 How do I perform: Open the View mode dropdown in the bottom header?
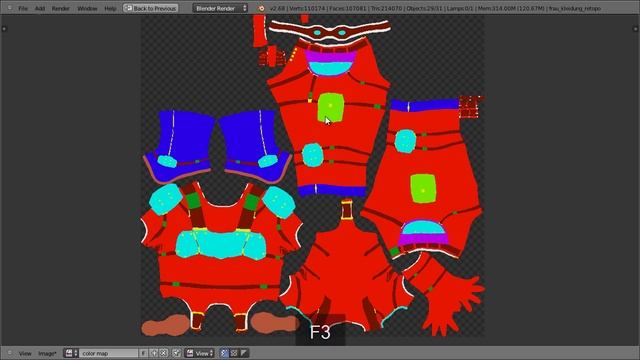[200, 353]
